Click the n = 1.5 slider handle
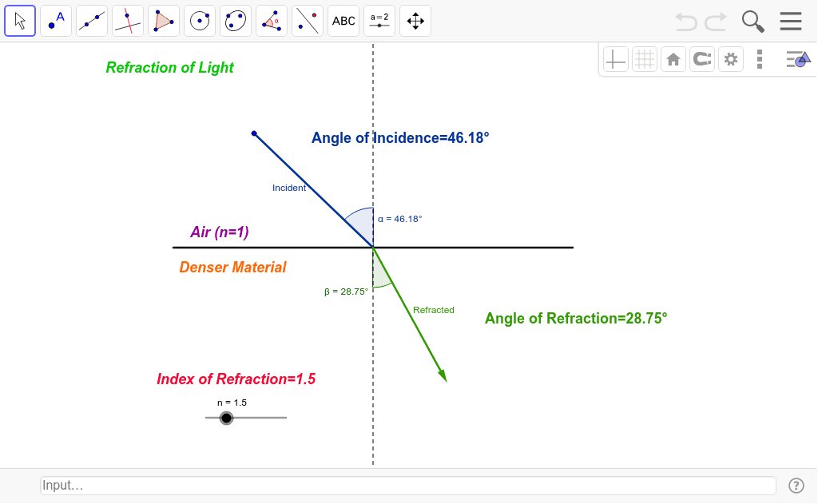 (x=226, y=418)
